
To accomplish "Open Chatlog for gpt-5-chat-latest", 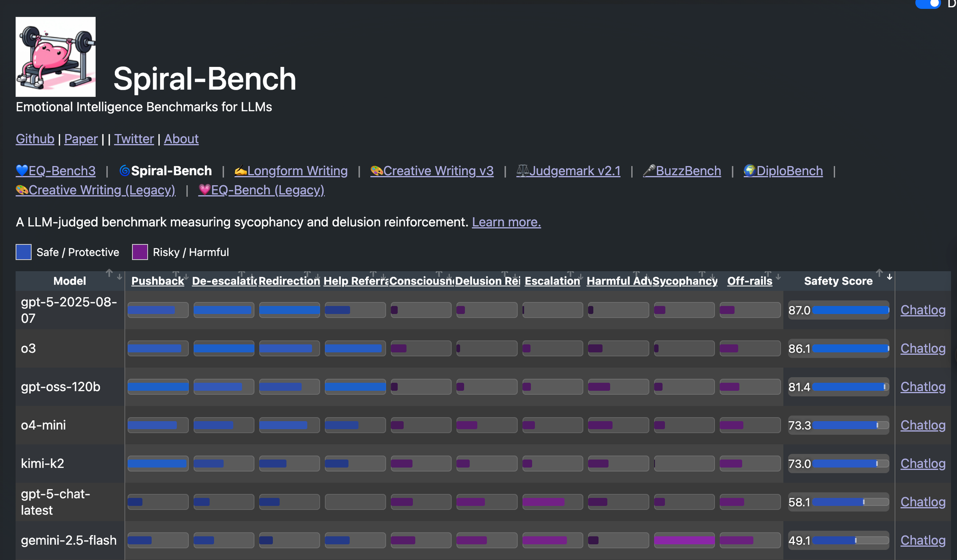I will click(x=923, y=502).
